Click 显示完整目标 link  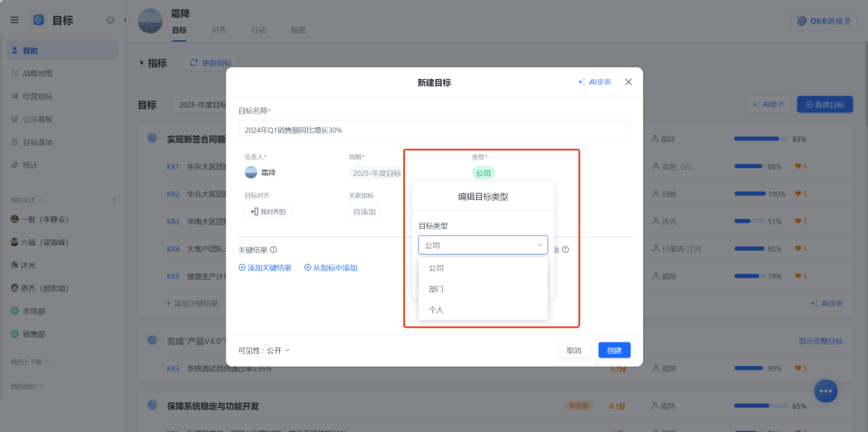[821, 341]
